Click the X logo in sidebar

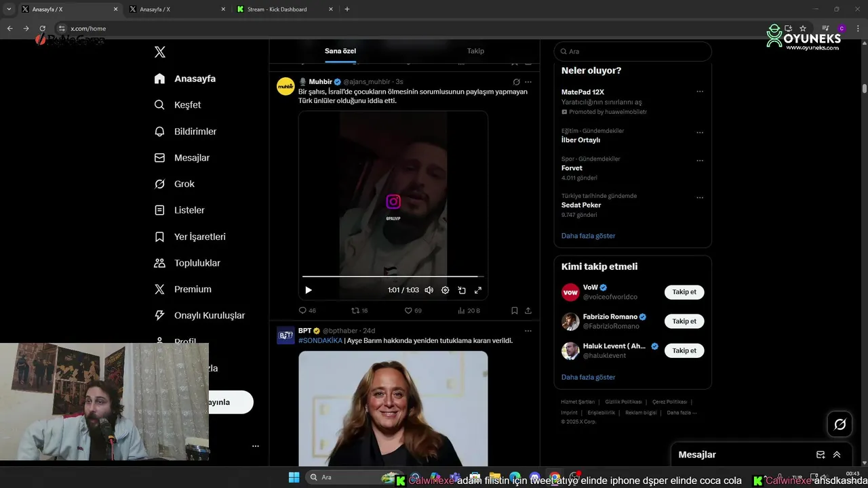click(160, 52)
